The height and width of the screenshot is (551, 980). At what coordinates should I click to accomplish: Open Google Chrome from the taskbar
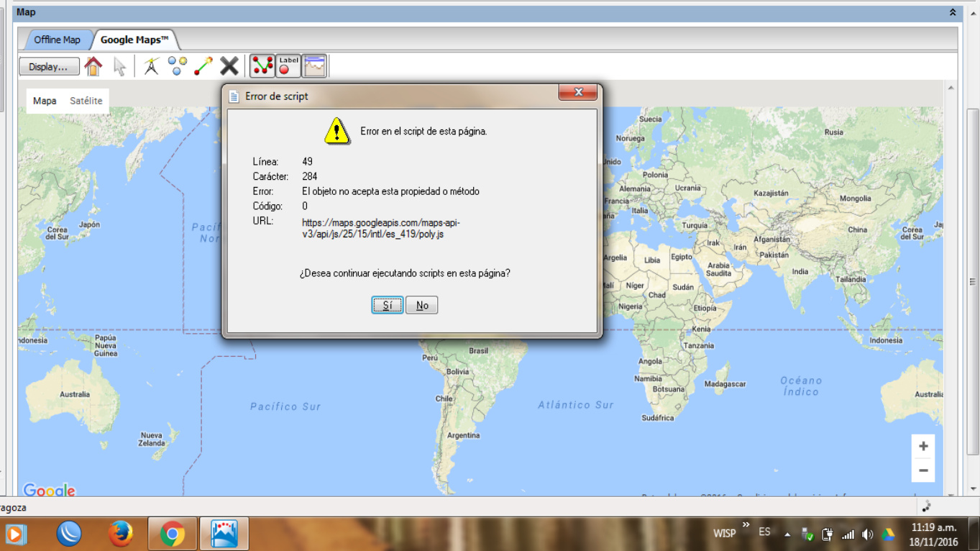(172, 534)
